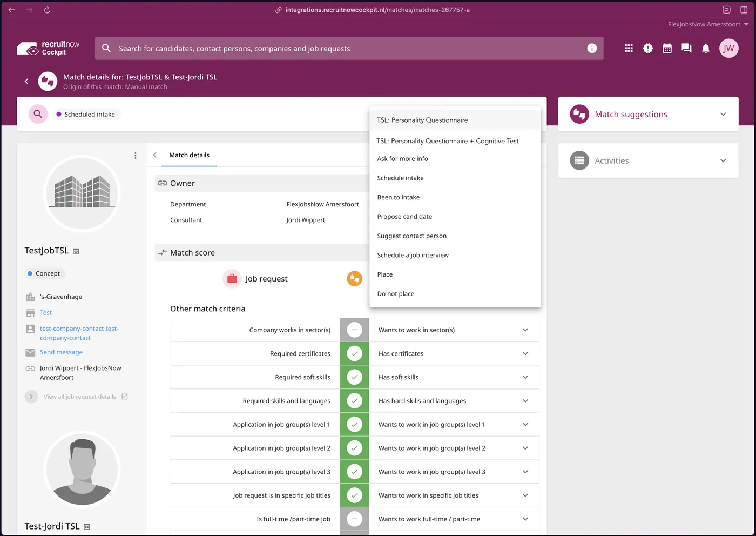Open FlexJobsNow Amersfoort department dropdown
This screenshot has width=756, height=536.
pyautogui.click(x=708, y=24)
